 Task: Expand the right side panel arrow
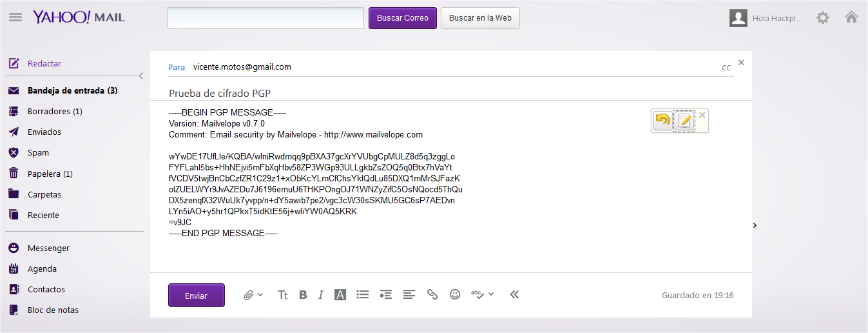755,225
